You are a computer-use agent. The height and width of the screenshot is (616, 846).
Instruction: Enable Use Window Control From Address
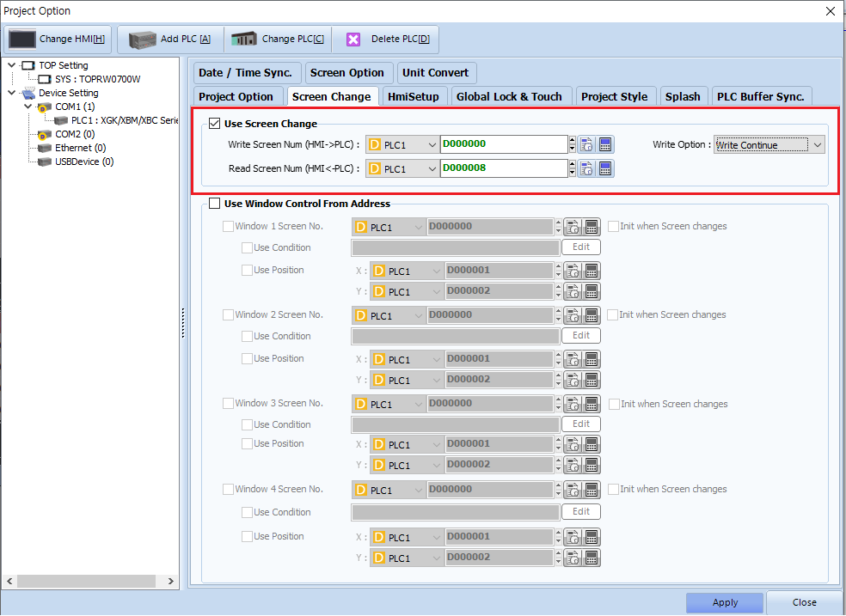coord(215,203)
